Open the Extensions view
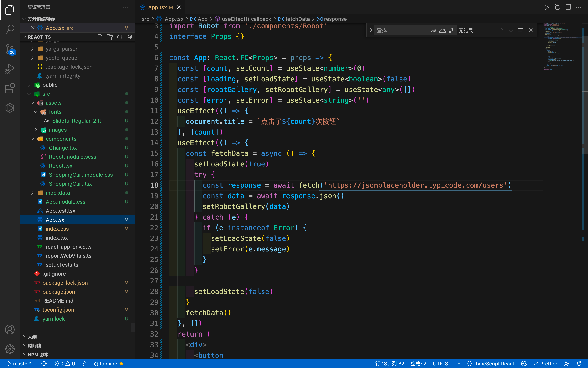Viewport: 588px width, 368px height. (10, 88)
